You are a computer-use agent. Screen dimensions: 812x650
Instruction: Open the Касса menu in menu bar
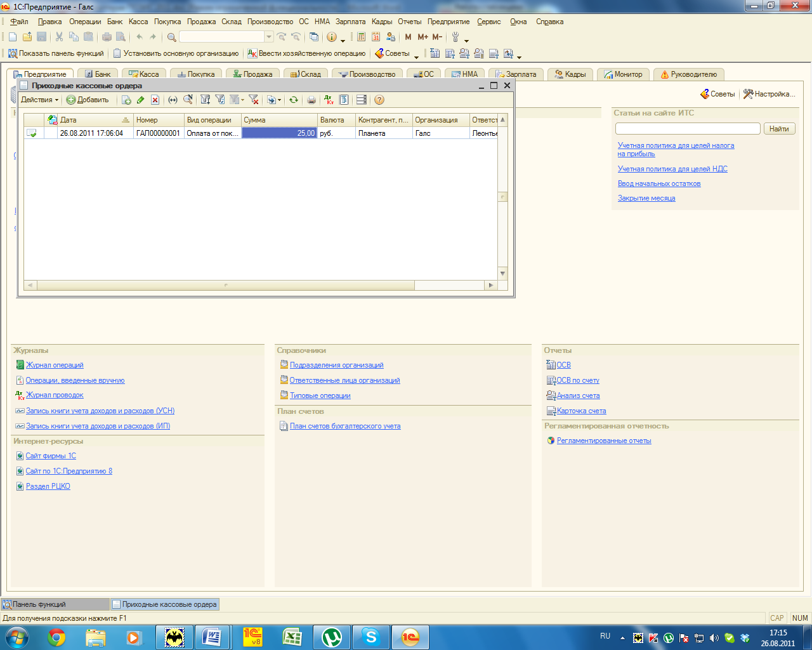138,22
